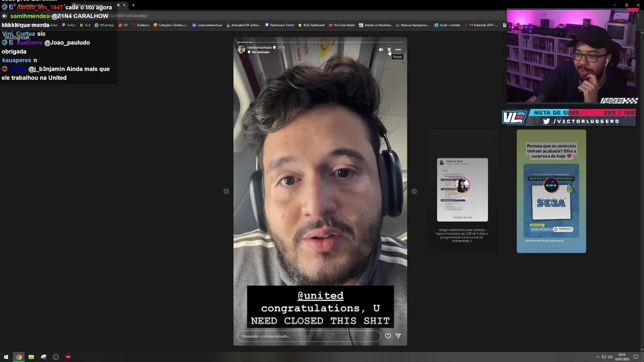Open the story's three-dot options menu

[398, 50]
